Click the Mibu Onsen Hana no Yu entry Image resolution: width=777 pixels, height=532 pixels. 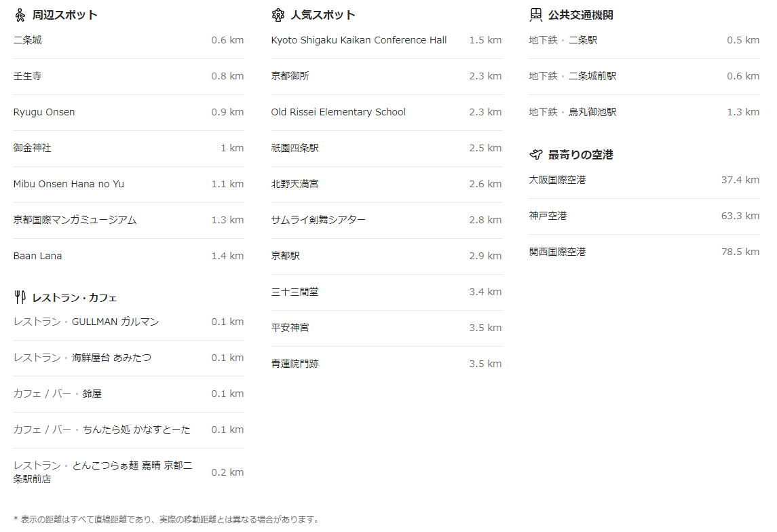click(128, 185)
